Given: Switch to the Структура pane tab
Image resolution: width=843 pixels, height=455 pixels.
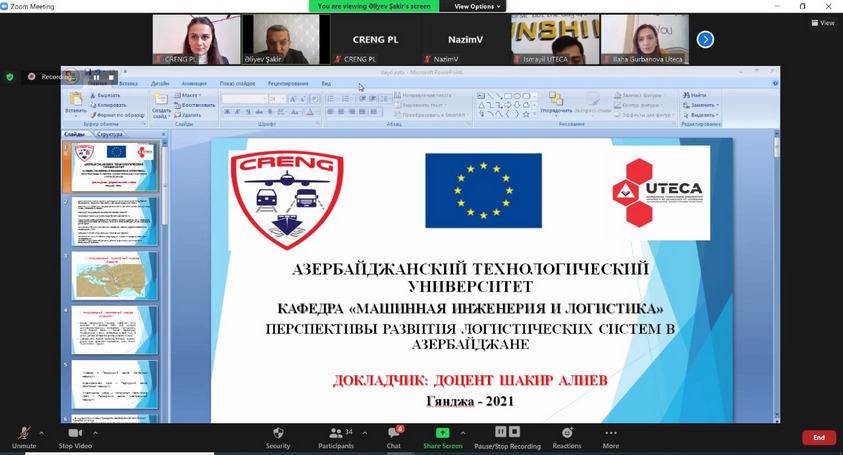Looking at the screenshot, I should point(110,134).
